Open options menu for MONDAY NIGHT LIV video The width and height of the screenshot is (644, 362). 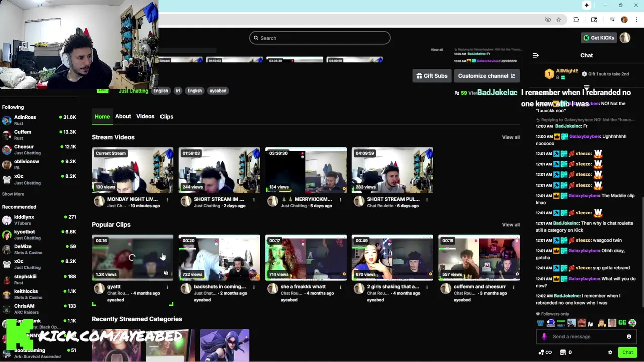pos(167,200)
